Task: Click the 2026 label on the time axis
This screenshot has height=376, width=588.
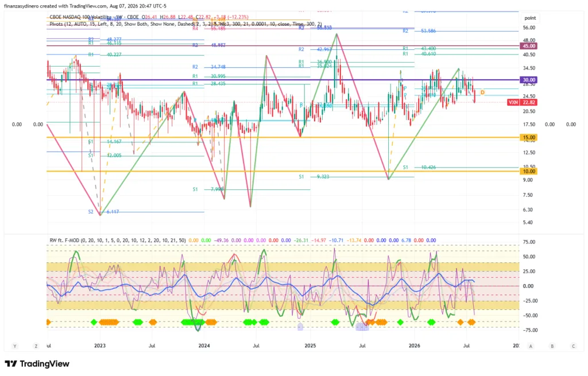Action: pyautogui.click(x=415, y=346)
